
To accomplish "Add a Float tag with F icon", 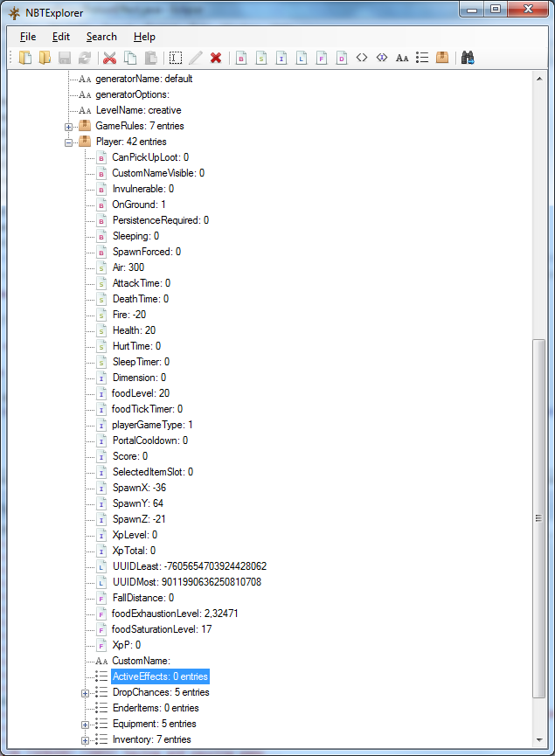I will [322, 58].
